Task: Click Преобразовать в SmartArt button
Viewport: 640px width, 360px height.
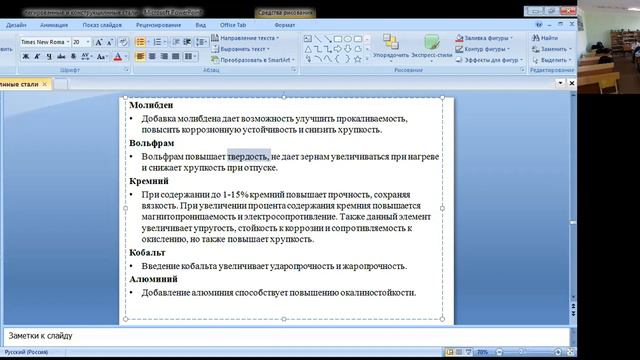Action: (x=253, y=60)
